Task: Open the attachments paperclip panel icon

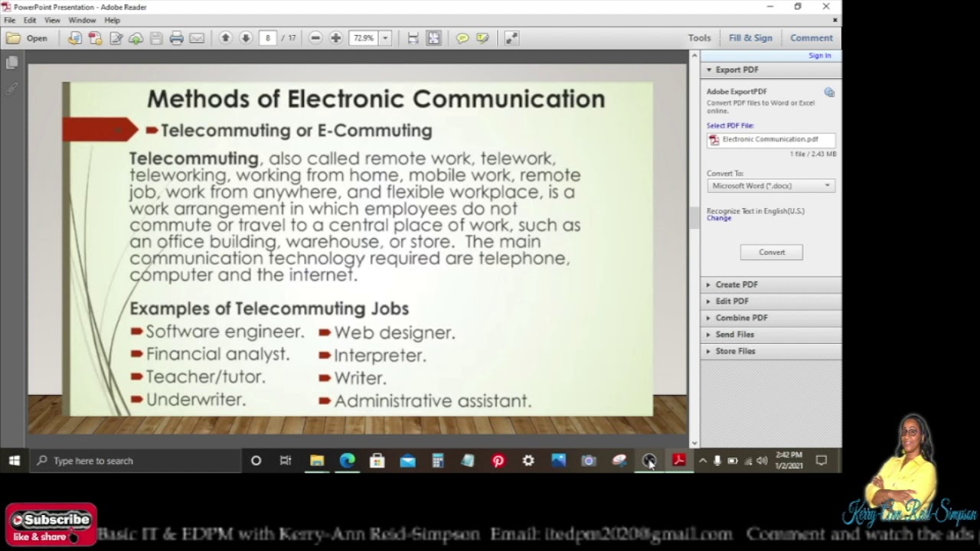Action: click(x=11, y=89)
